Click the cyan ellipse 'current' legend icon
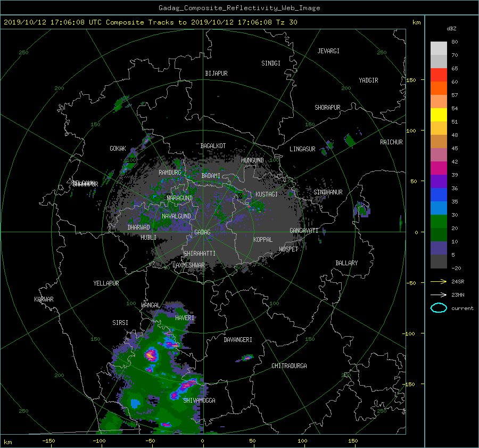 point(439,308)
